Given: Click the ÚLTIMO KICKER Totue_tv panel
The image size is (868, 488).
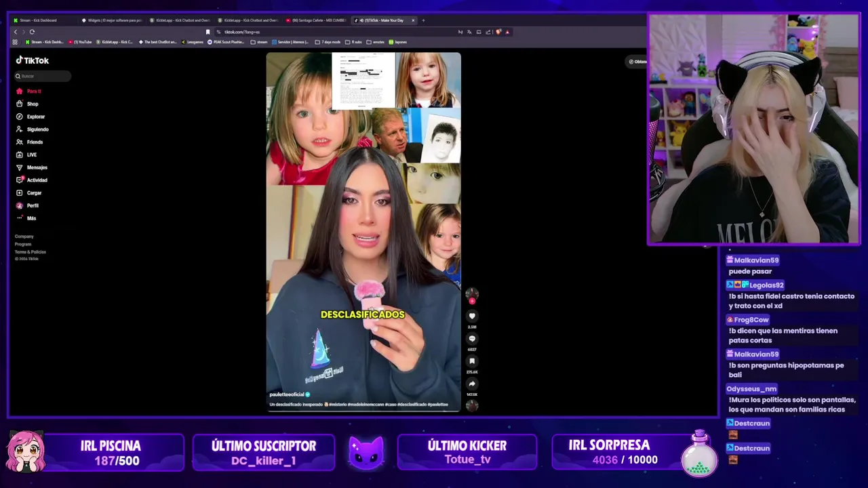Looking at the screenshot, I should [467, 453].
